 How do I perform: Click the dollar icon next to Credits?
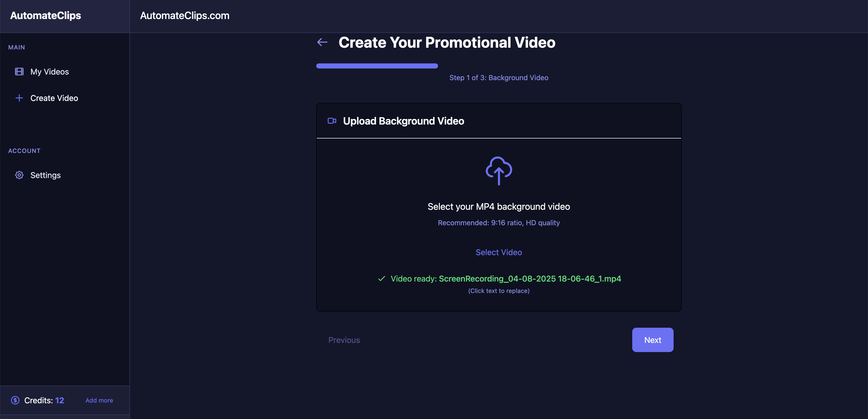(15, 400)
